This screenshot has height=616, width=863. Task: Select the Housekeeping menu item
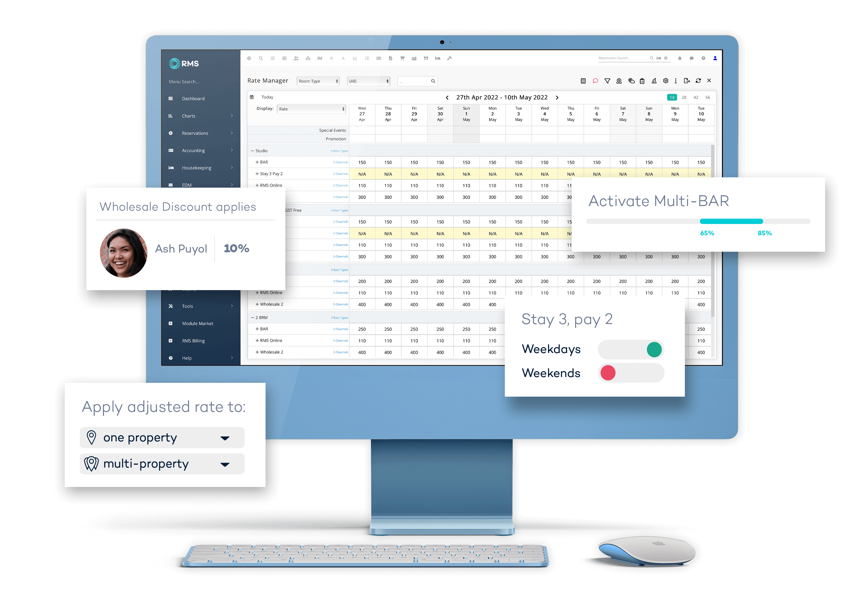197,167
